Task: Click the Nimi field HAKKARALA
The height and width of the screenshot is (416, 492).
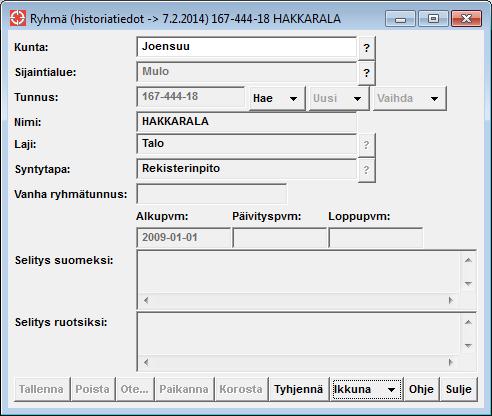Action: (247, 122)
